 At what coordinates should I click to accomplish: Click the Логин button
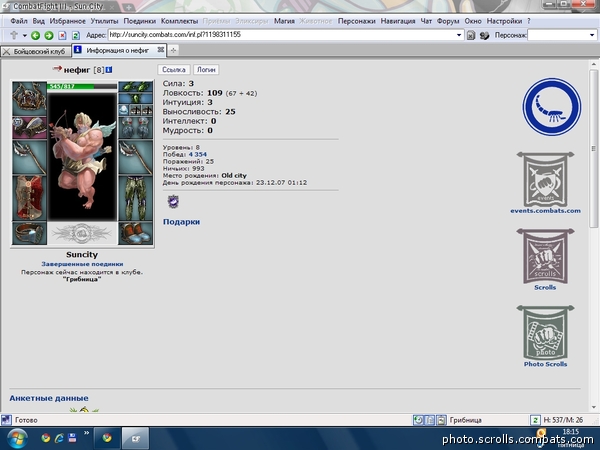(206, 70)
